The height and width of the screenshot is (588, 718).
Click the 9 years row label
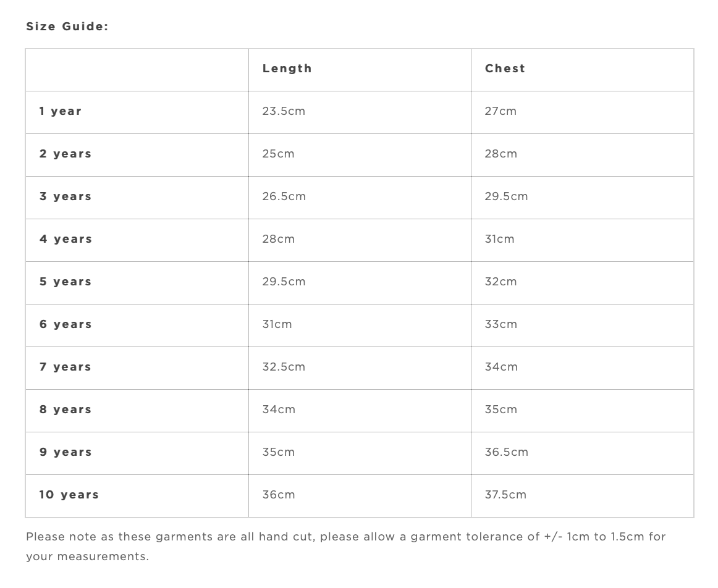pyautogui.click(x=65, y=452)
